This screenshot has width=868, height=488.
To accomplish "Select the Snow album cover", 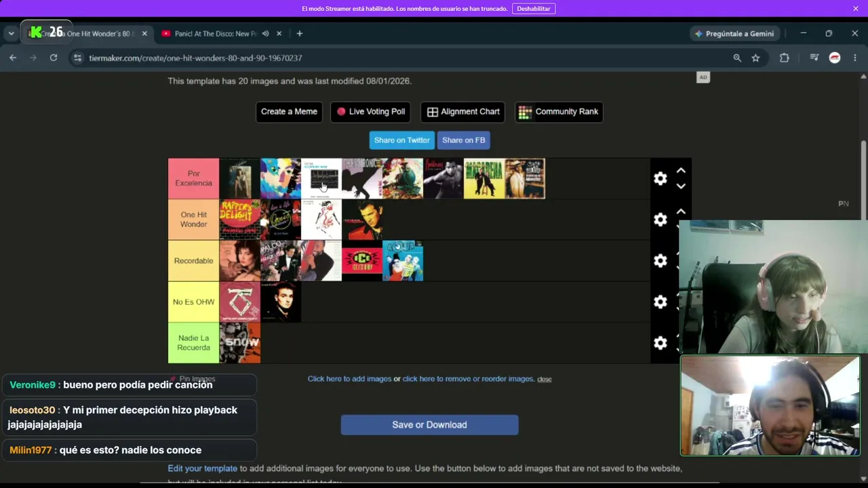I will [x=240, y=343].
